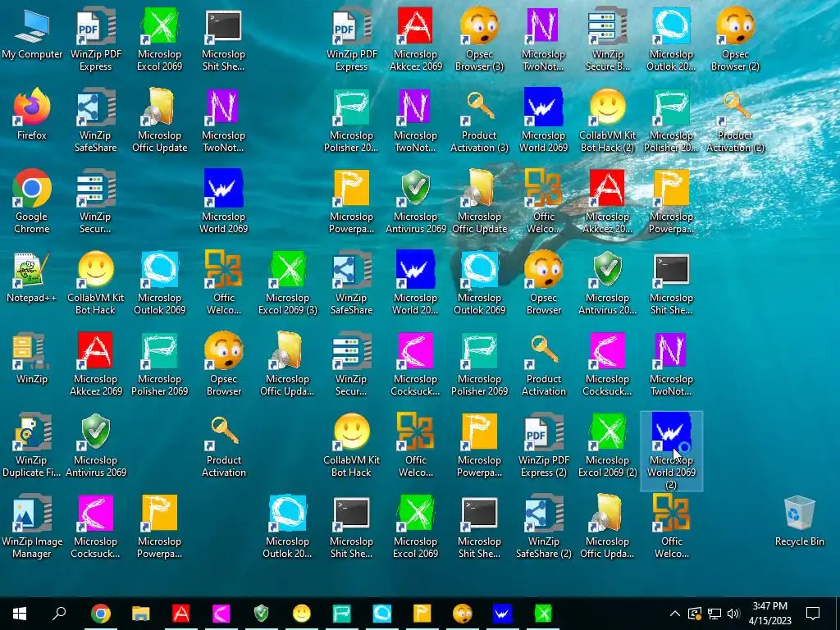Click the green Excol taskbar icon
This screenshot has height=630, width=840.
[x=543, y=614]
